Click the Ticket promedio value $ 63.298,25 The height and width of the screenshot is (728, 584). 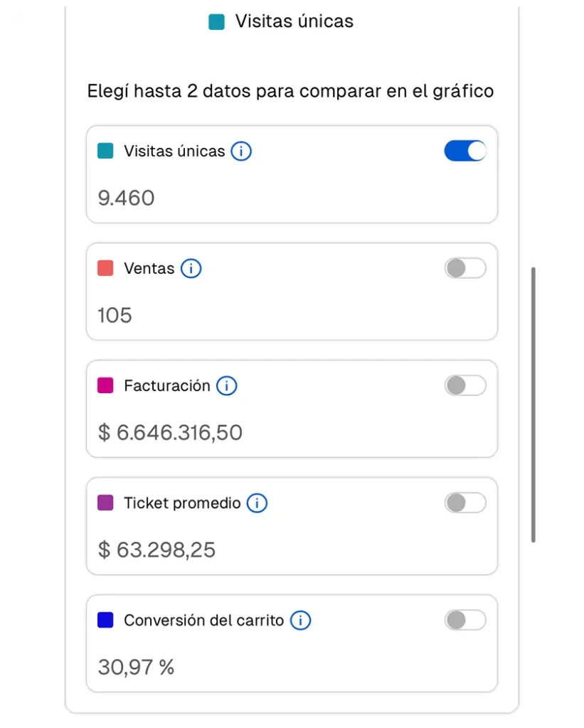[x=156, y=550]
